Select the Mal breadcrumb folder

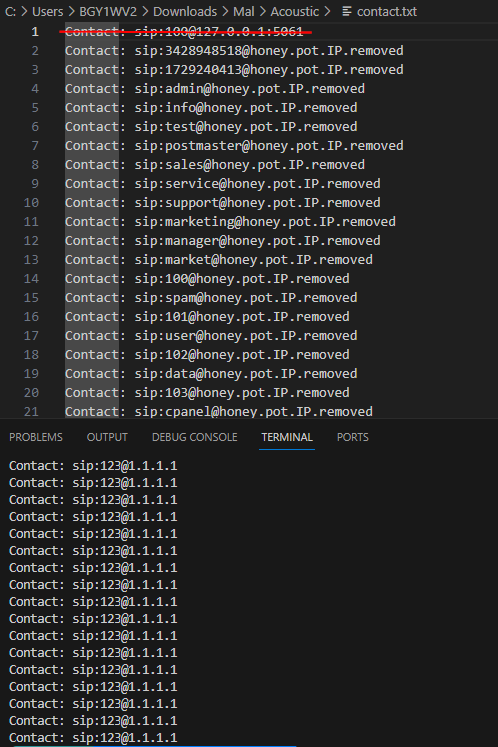tap(244, 11)
